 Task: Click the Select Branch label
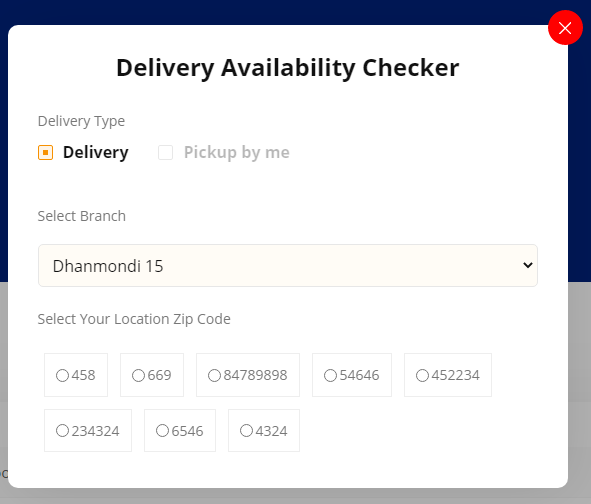(x=82, y=216)
